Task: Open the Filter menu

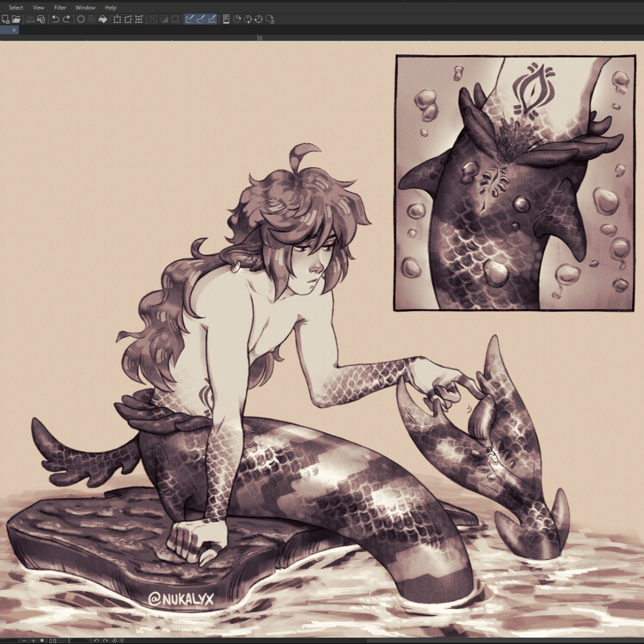Action: click(x=60, y=8)
